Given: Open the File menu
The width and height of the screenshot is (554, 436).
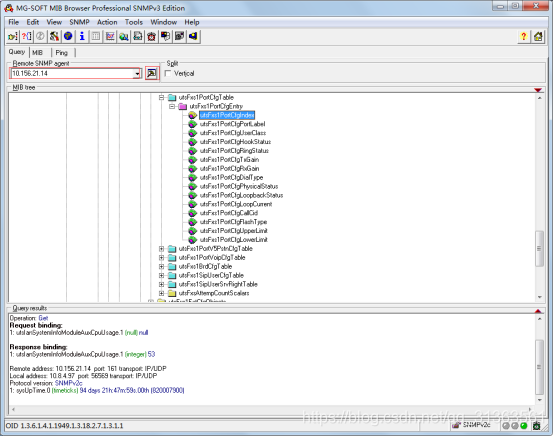Looking at the screenshot, I should click(x=13, y=22).
